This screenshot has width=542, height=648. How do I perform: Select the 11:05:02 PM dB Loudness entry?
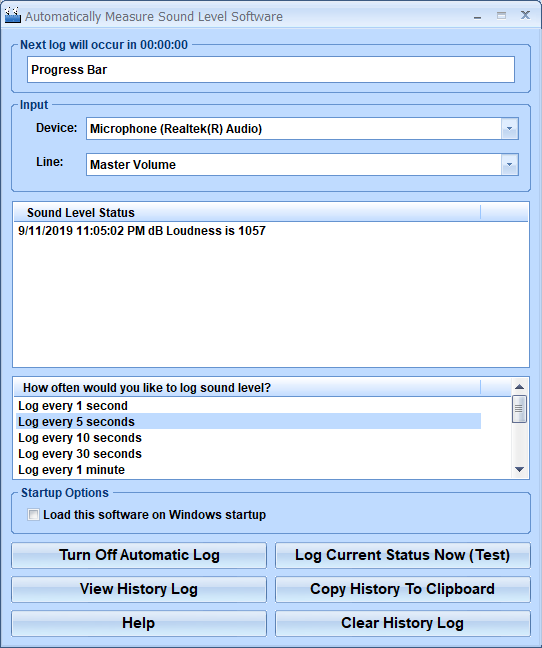248,231
